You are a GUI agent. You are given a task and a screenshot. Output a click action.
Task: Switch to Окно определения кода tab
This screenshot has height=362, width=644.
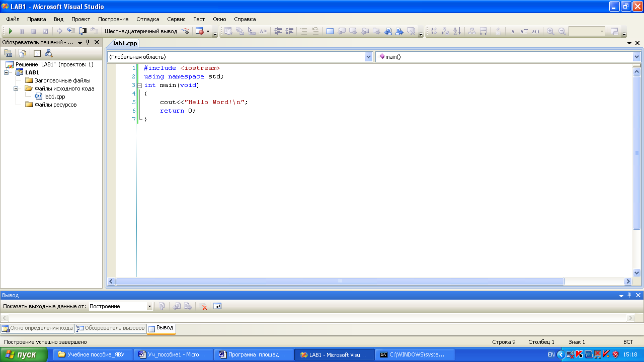37,328
